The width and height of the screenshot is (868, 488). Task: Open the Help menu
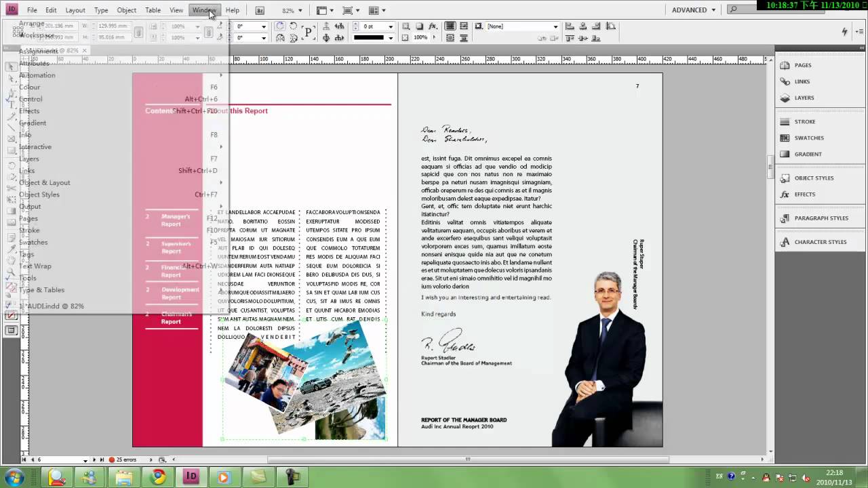point(233,10)
